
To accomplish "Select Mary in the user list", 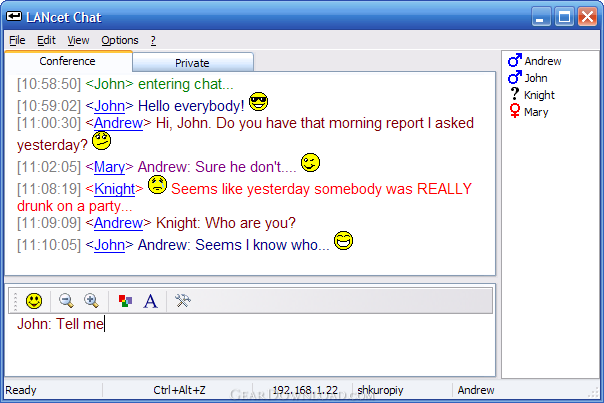I will pyautogui.click(x=536, y=112).
